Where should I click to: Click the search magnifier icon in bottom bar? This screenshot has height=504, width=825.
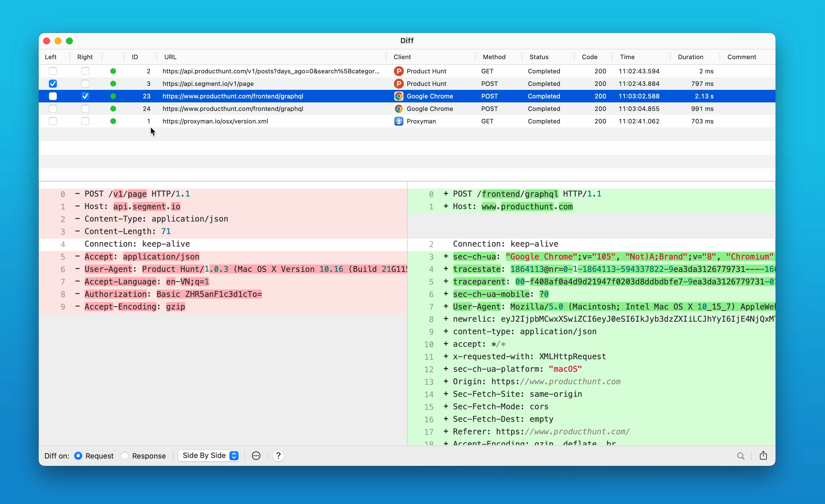coord(741,456)
